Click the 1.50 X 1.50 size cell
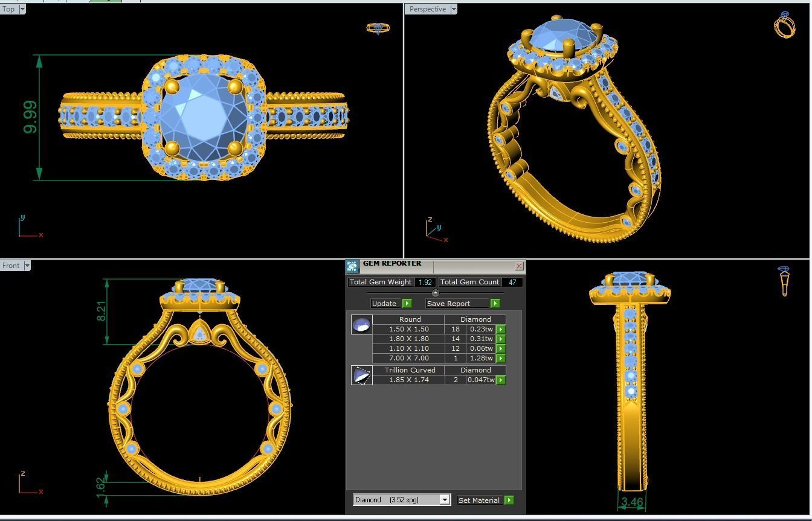 point(408,329)
